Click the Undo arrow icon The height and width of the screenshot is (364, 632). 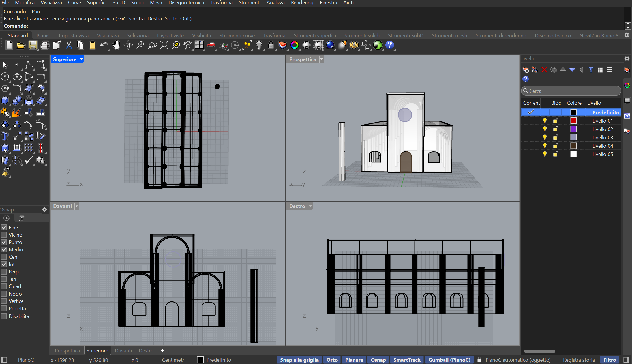pyautogui.click(x=104, y=45)
